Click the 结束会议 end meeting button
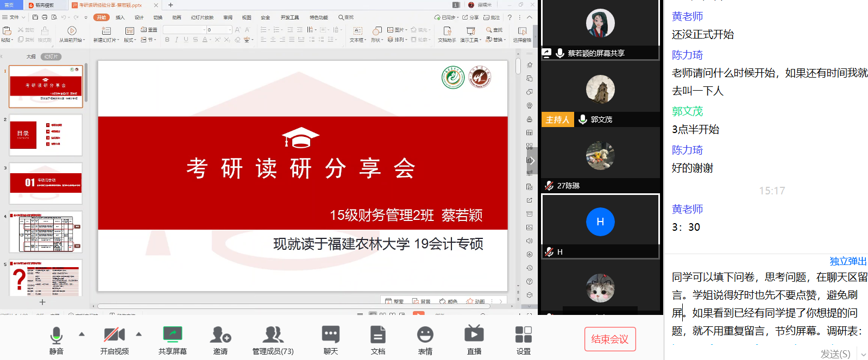This screenshot has height=360, width=868. (609, 339)
